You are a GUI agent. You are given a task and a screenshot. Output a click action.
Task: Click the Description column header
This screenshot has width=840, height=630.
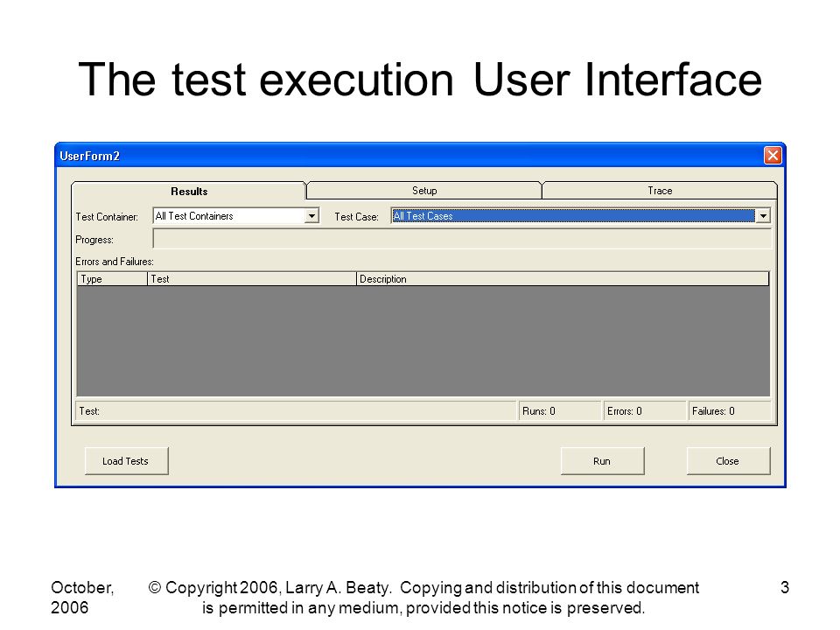coord(563,278)
